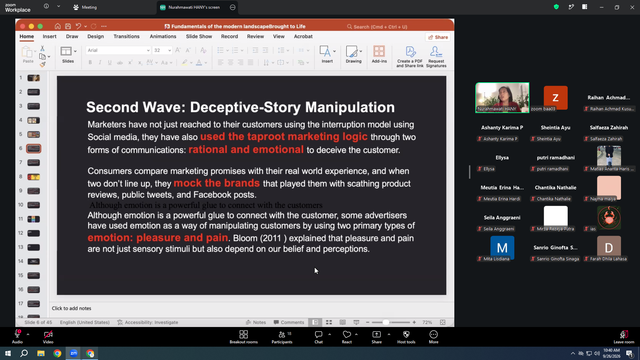The width and height of the screenshot is (640, 360).
Task: Increase font size with larger A icon
Action: click(x=178, y=50)
